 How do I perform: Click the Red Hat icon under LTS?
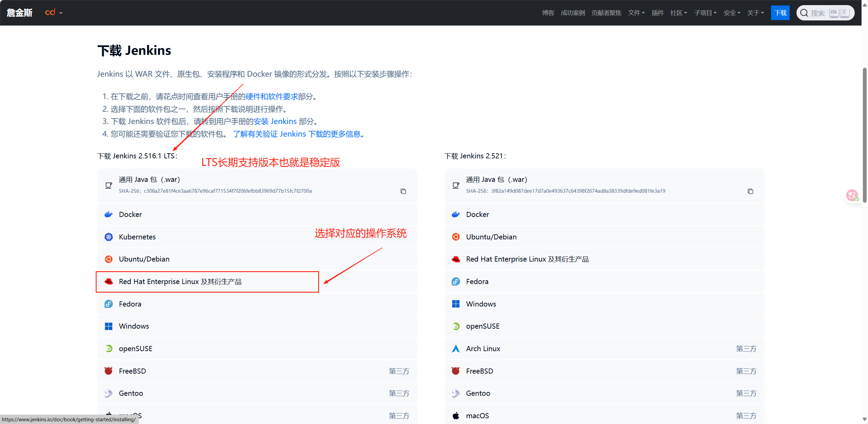coord(109,281)
